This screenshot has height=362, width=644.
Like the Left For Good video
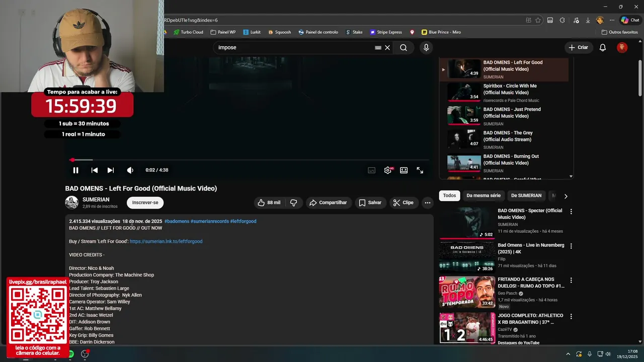(x=269, y=203)
